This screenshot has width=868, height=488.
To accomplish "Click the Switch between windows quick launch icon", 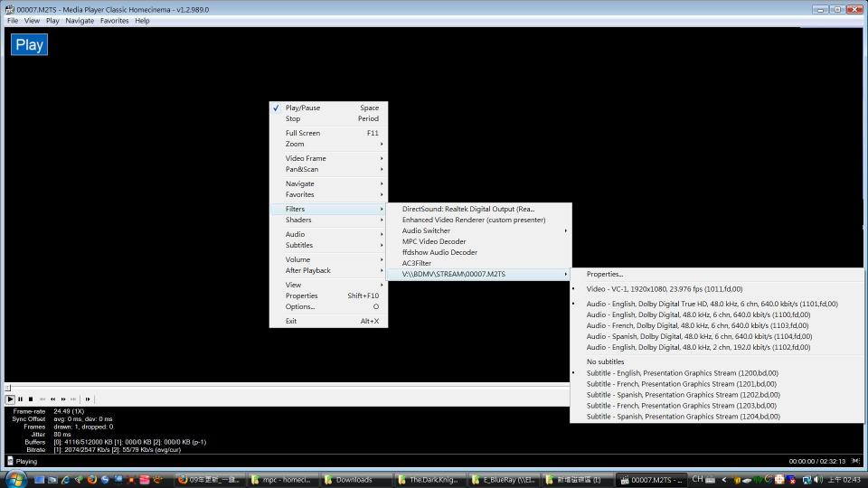I will click(x=52, y=480).
